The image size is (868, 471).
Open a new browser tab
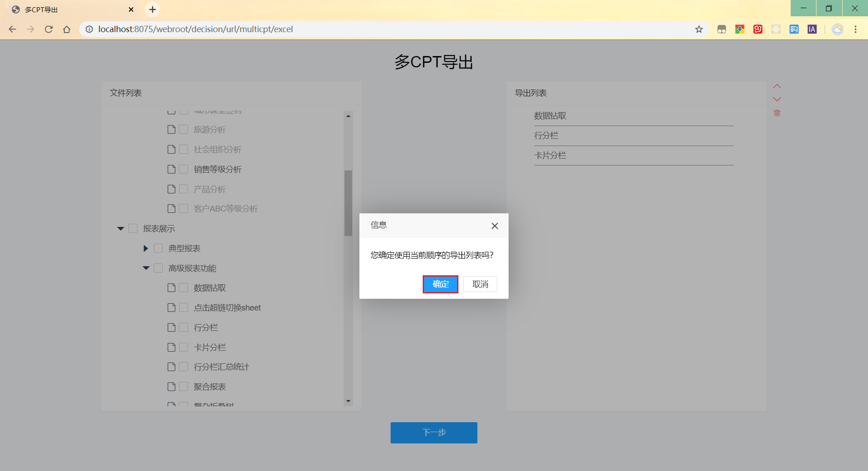coord(153,9)
